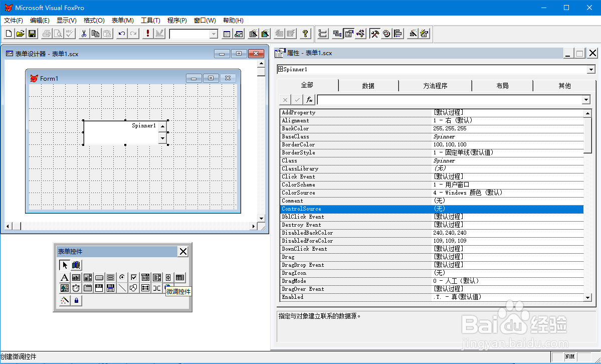
Task: Select the Enabled property row
Action: [432, 297]
